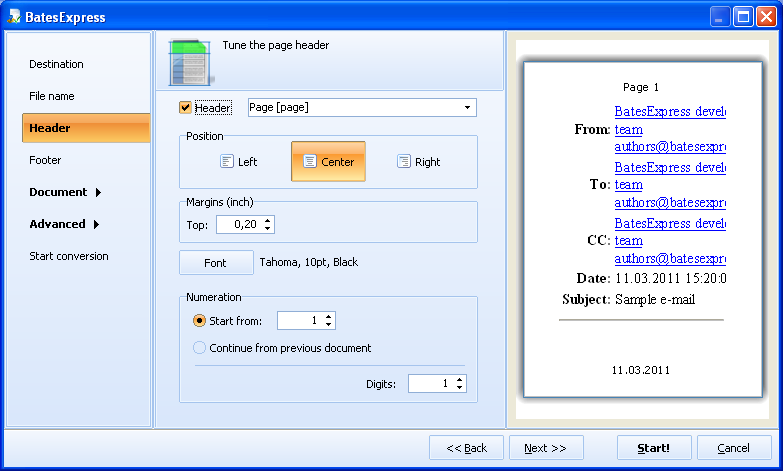Expand the Advanced submenu arrow
The image size is (783, 471).
(97, 225)
